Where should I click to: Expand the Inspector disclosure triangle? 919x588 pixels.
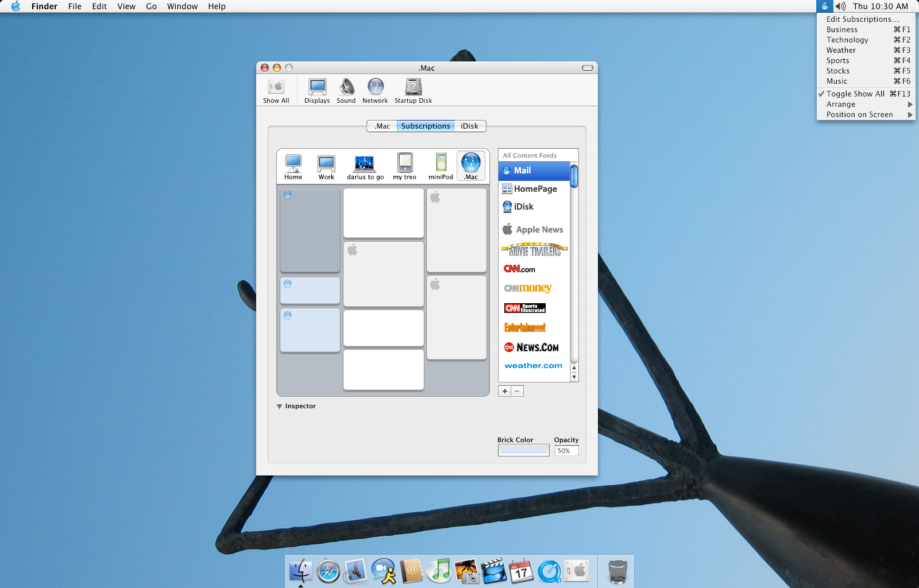click(x=280, y=406)
